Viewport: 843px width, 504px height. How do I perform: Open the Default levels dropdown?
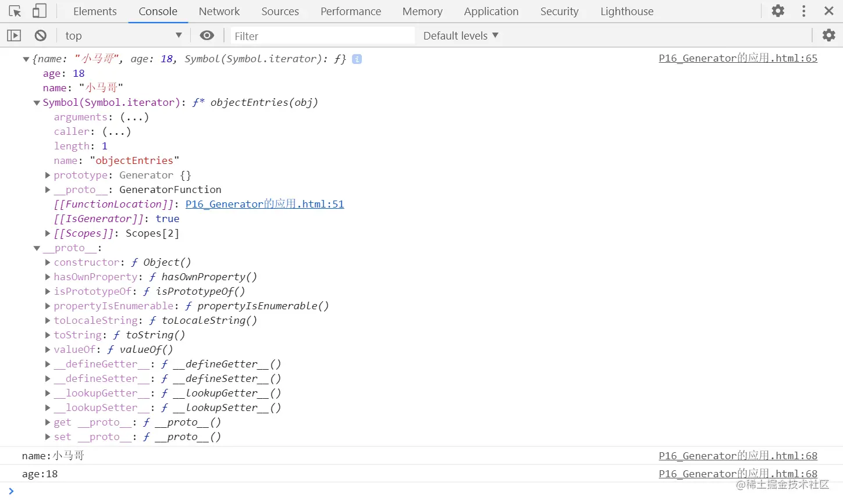point(461,35)
